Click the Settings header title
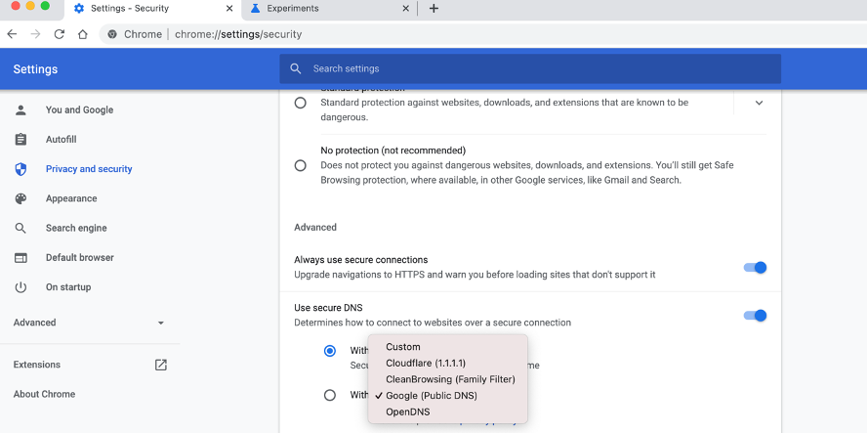 coord(35,69)
